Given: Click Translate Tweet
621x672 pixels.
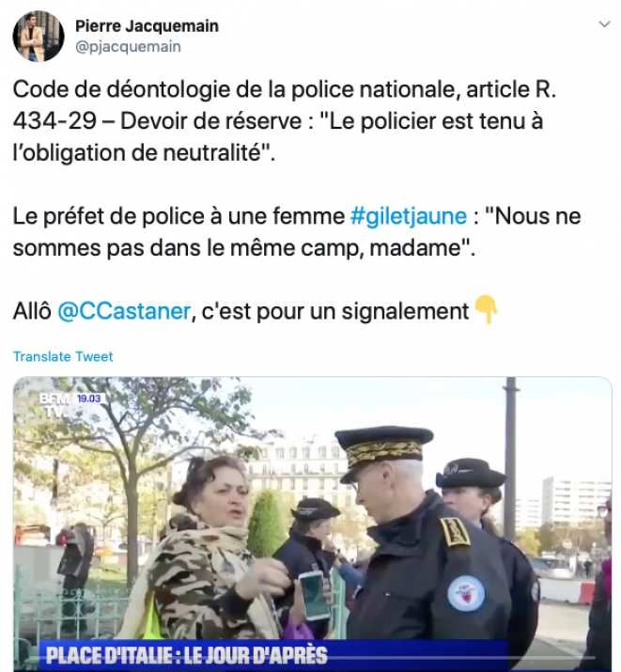Looking at the screenshot, I should tap(63, 356).
